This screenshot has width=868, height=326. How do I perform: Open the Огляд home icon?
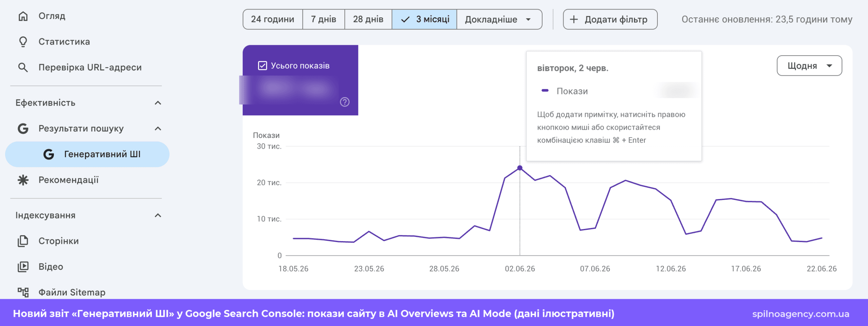(x=23, y=16)
